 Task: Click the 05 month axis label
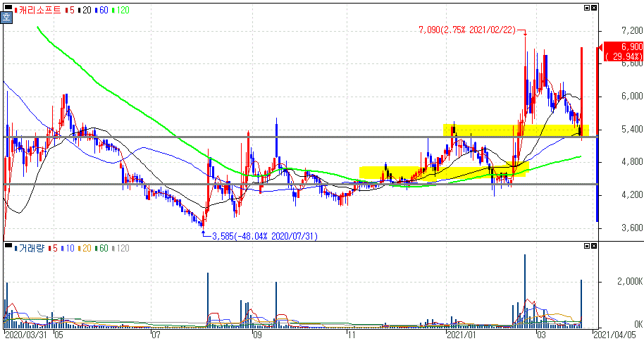(58, 335)
